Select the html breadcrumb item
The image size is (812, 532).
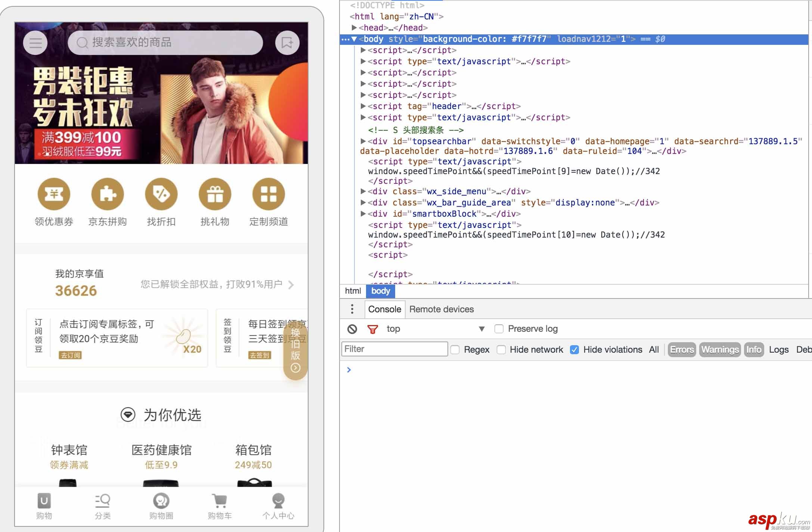pyautogui.click(x=353, y=291)
